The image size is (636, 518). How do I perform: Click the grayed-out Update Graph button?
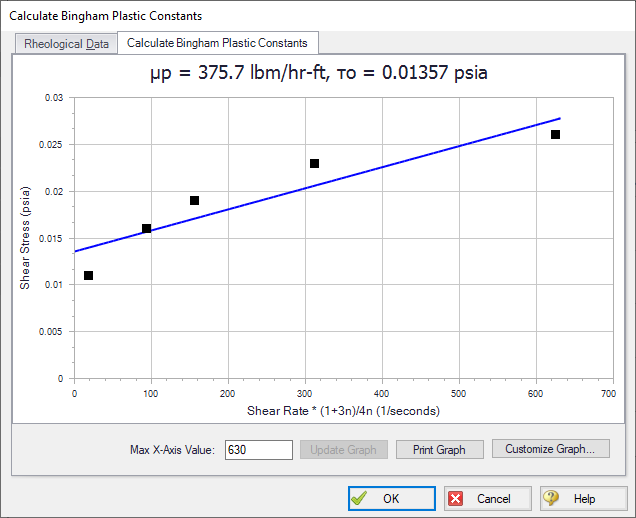point(343,449)
